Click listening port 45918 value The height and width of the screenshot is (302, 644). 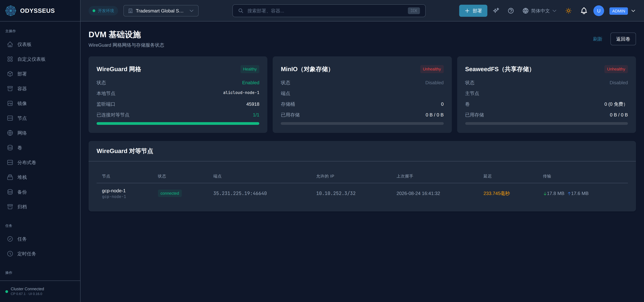point(253,104)
